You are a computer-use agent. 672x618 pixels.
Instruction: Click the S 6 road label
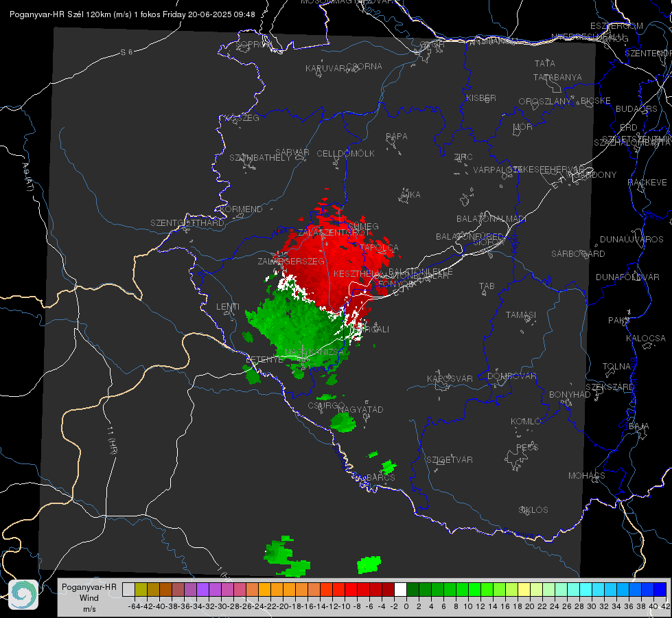126,52
